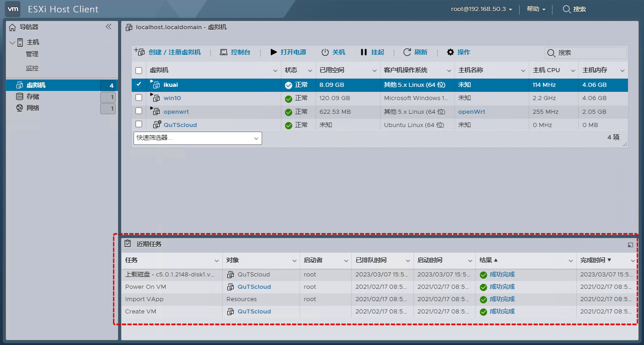Select 管理 under host in navigator
This screenshot has width=644, height=345.
coord(32,54)
